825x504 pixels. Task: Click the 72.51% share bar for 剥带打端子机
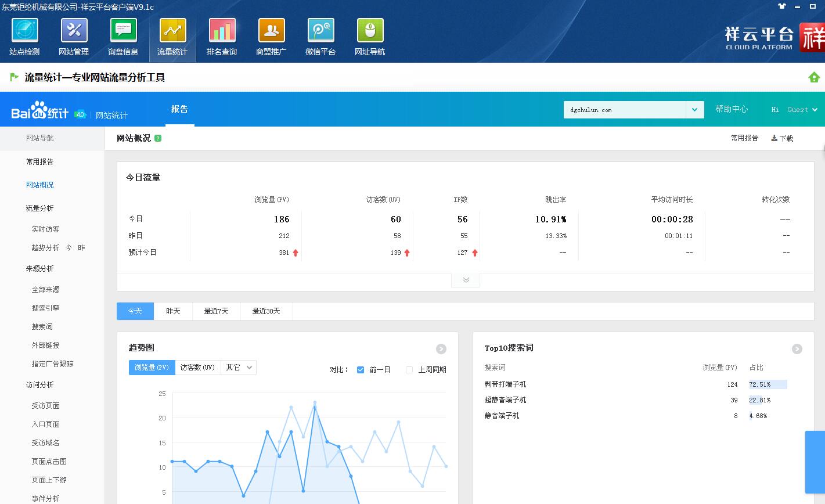pyautogui.click(x=768, y=384)
